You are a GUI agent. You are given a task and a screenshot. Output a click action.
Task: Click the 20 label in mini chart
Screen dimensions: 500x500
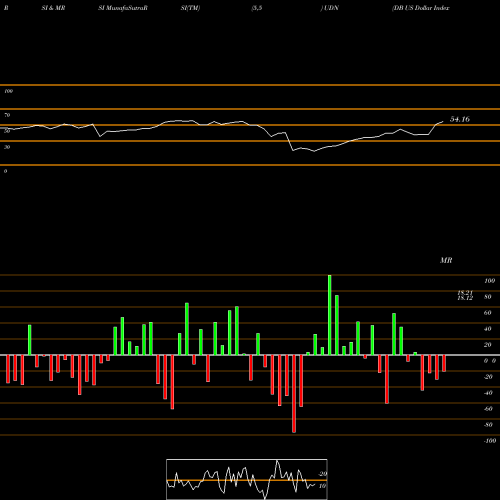click(x=323, y=474)
